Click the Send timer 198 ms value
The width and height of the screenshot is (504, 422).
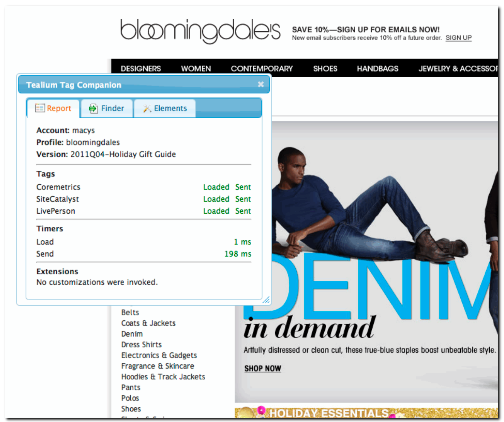point(238,254)
